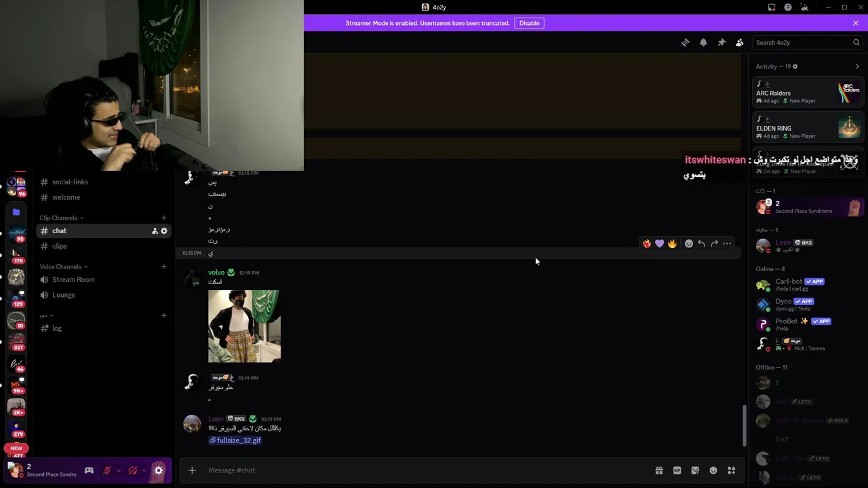Jump to NEW unread servers pill
The width and height of the screenshot is (868, 488).
(x=16, y=448)
